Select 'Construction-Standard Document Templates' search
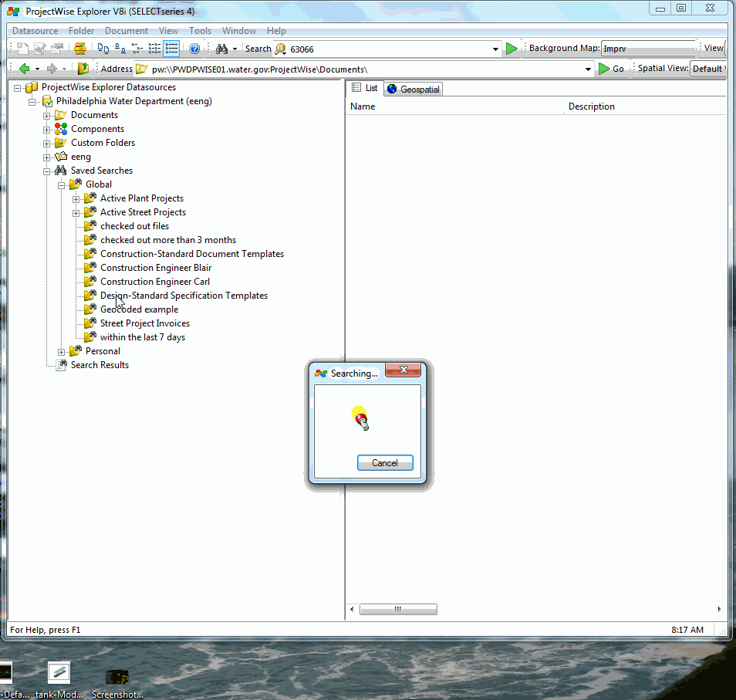Viewport: 736px width, 700px height. coord(192,253)
